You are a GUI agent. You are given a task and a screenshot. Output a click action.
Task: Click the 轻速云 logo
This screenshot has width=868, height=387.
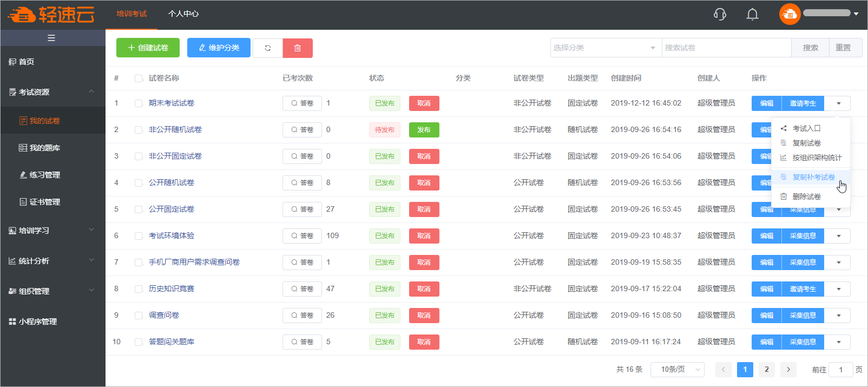point(51,15)
